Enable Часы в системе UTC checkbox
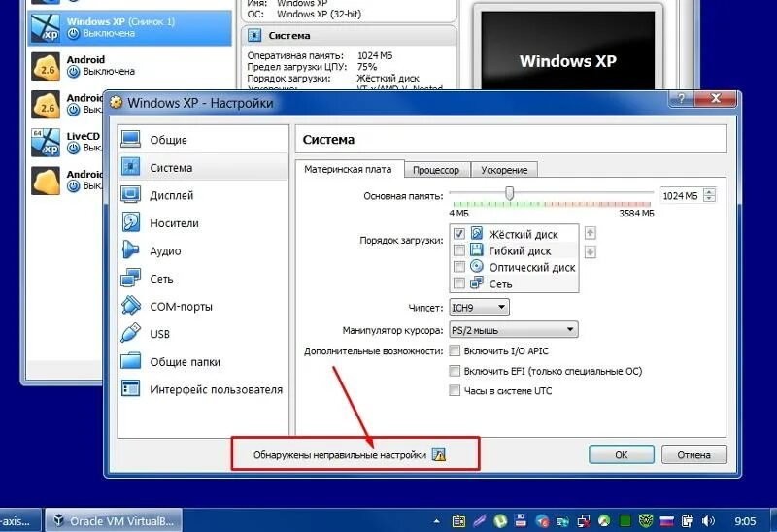Viewport: 777px width, 532px height. tap(455, 390)
